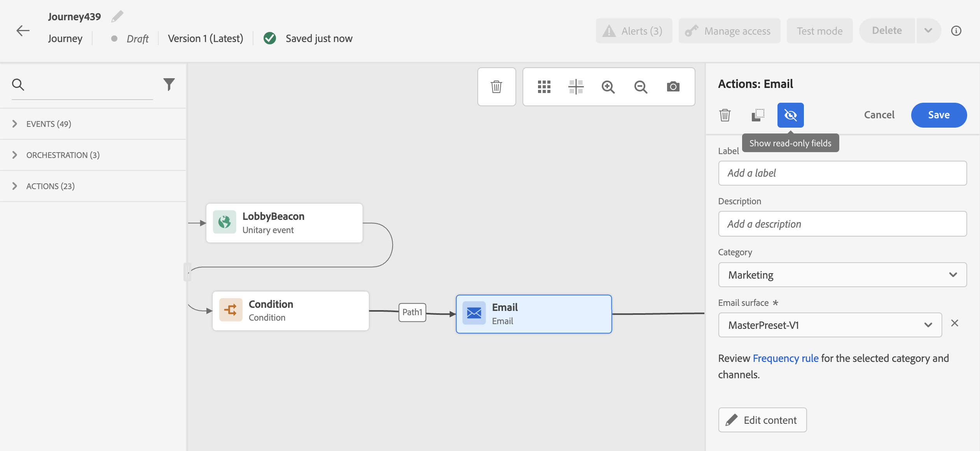Zoom in on the journey canvas
This screenshot has height=451, width=980.
pyautogui.click(x=608, y=87)
